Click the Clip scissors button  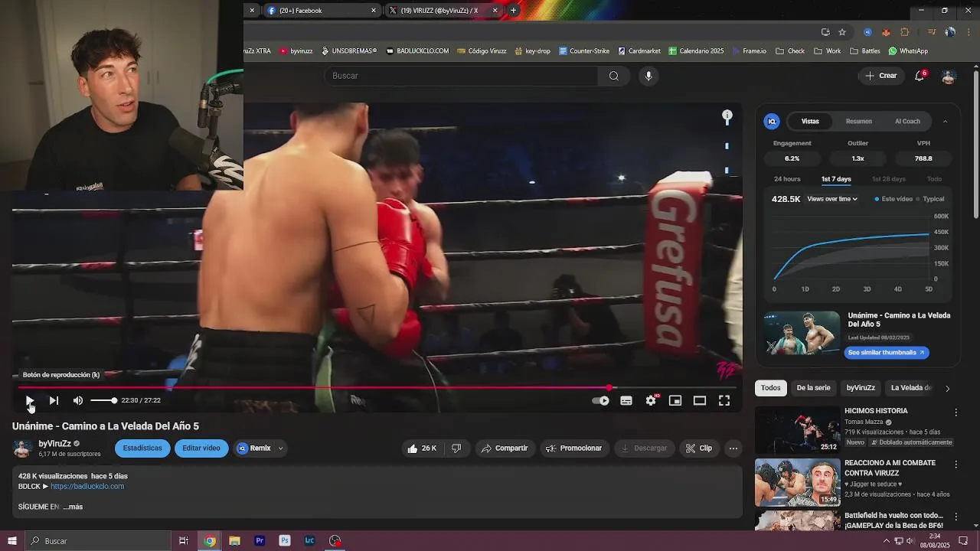[x=698, y=448]
